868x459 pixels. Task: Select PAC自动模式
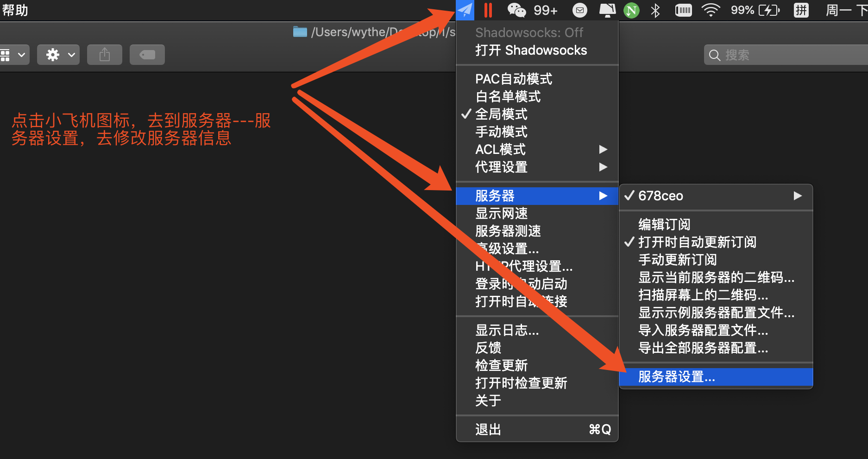click(537, 79)
